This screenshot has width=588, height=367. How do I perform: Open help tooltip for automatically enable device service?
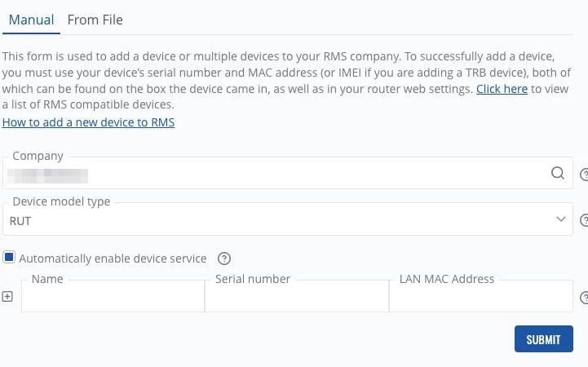224,259
